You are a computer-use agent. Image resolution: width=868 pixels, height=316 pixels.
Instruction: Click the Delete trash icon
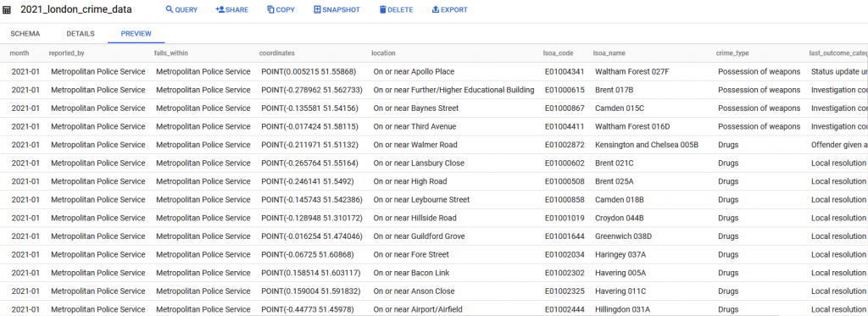tap(382, 9)
